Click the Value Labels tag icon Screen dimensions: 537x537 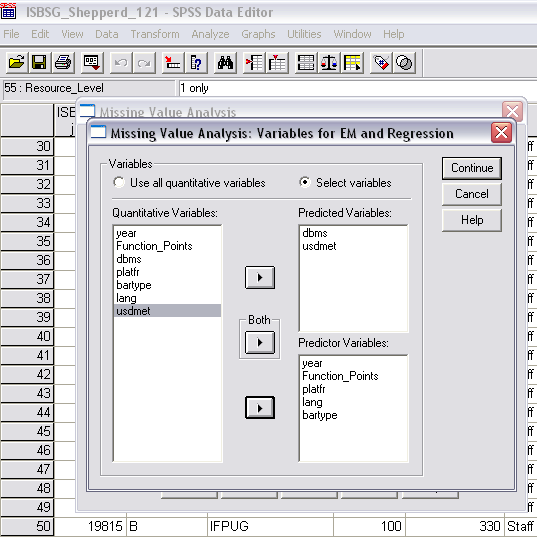tap(381, 63)
